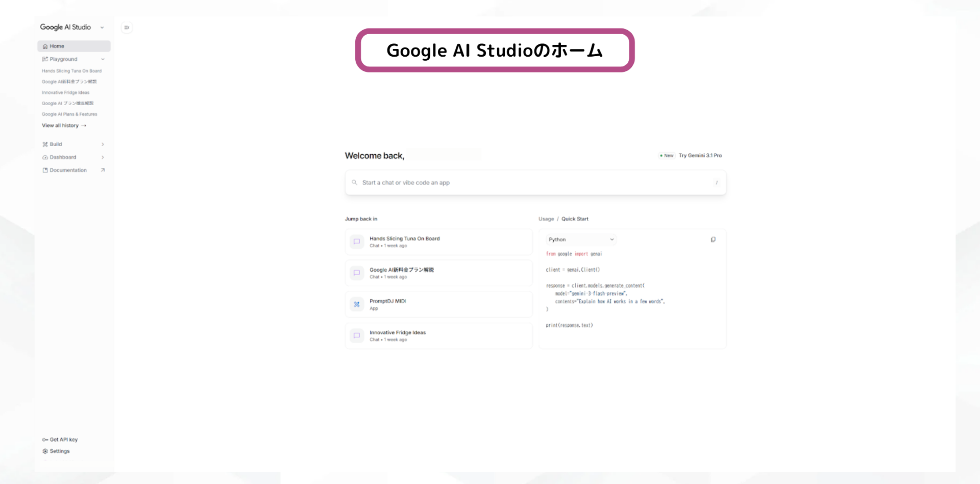Switch to the Quick Start tab
This screenshot has height=484, width=980.
575,219
